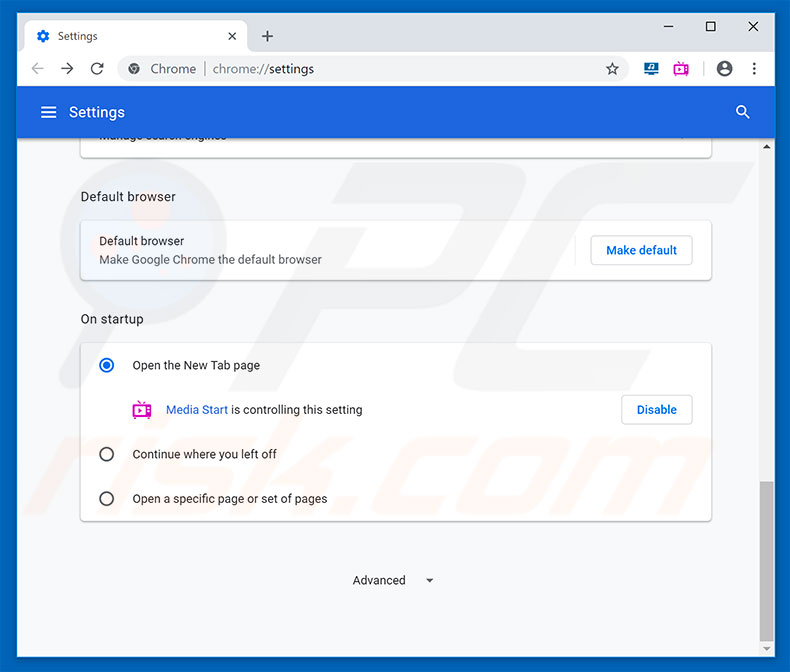Bookmark this page with the star
Image resolution: width=790 pixels, height=672 pixels.
[612, 69]
